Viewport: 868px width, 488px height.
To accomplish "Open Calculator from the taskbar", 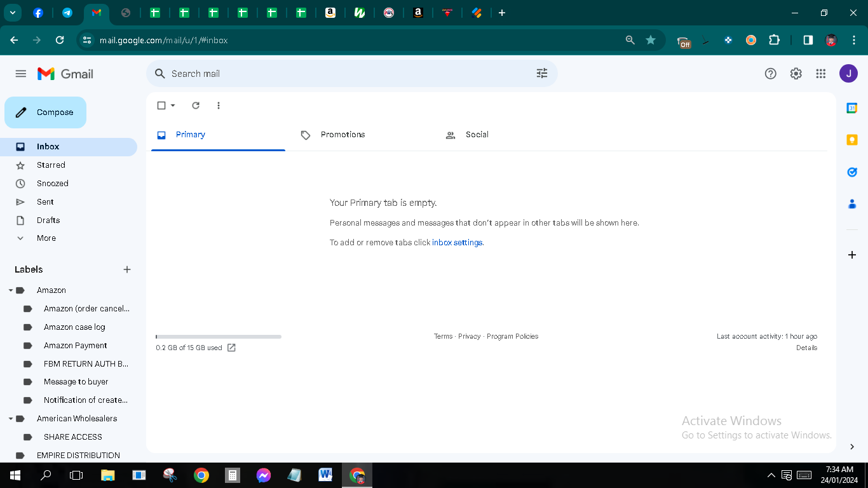I will click(x=233, y=475).
